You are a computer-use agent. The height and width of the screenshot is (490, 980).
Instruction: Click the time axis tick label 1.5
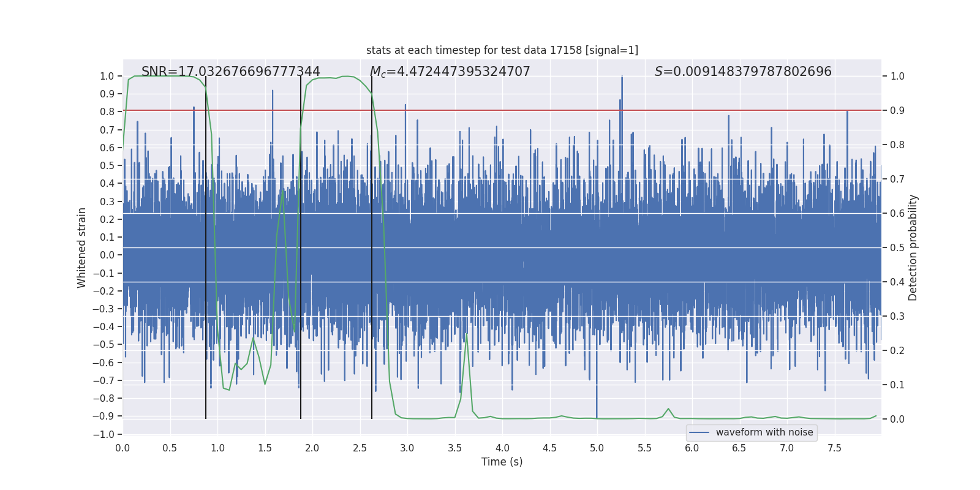tap(265, 448)
